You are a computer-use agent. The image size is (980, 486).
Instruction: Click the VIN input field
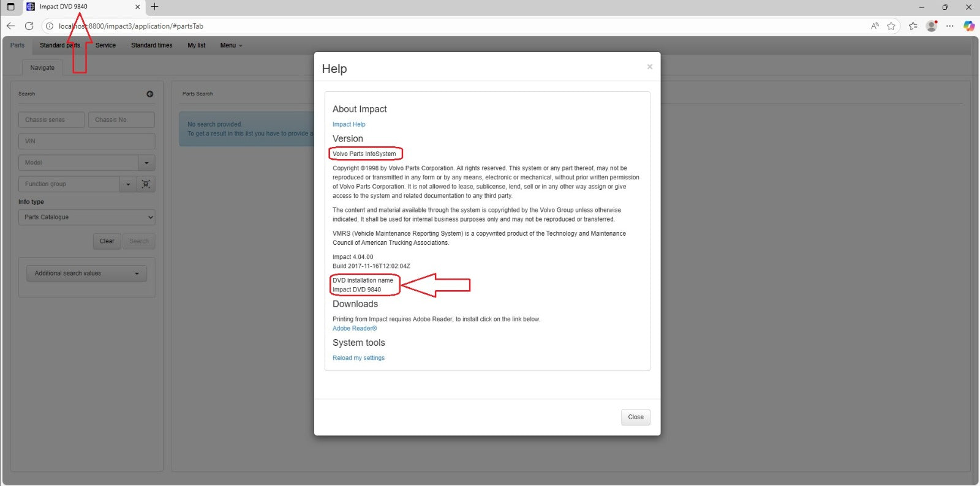[86, 141]
